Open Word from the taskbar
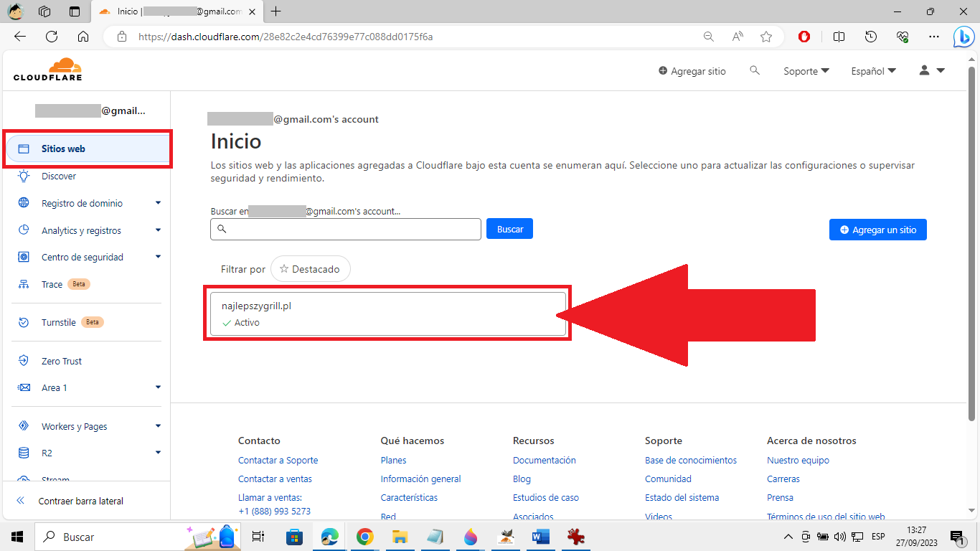980x551 pixels. pos(540,537)
